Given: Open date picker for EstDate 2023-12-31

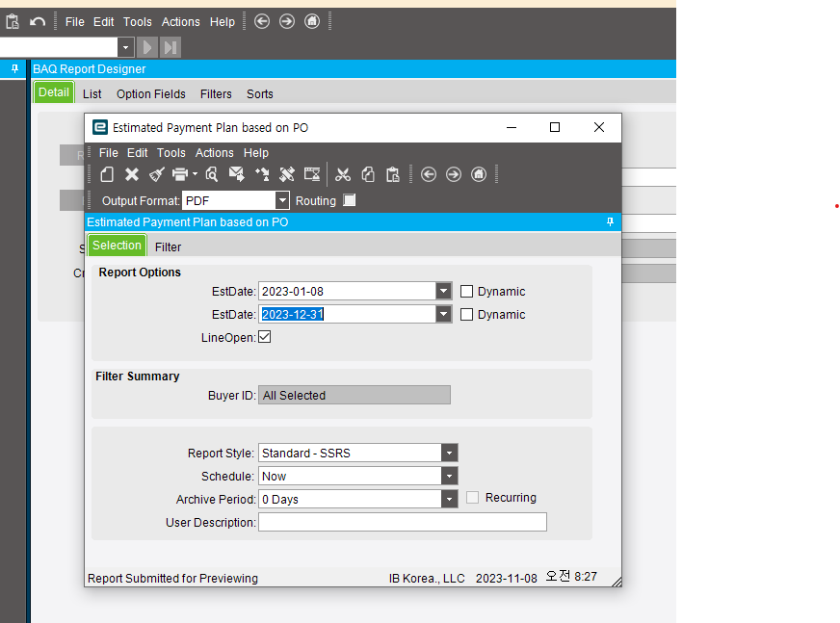Looking at the screenshot, I should click(x=443, y=315).
